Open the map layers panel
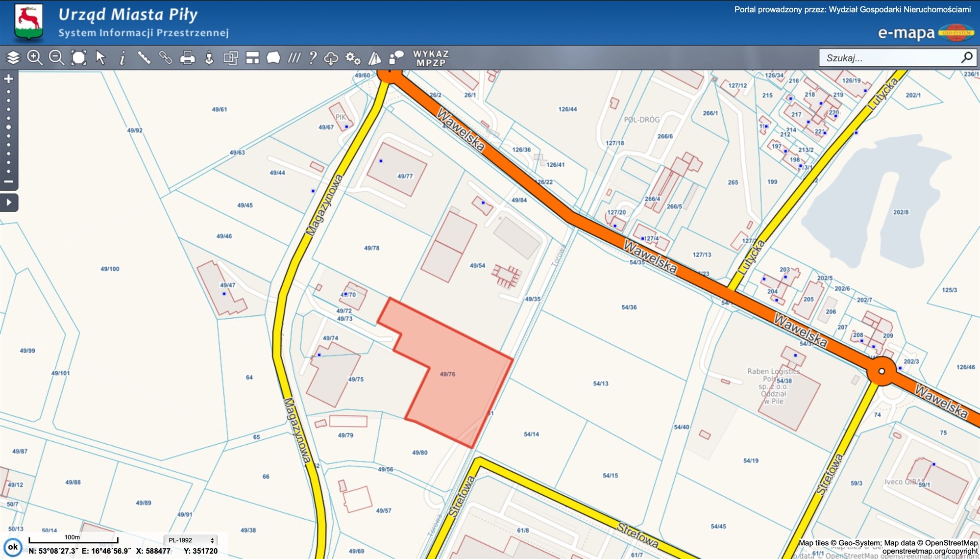The image size is (980, 559). click(x=13, y=58)
